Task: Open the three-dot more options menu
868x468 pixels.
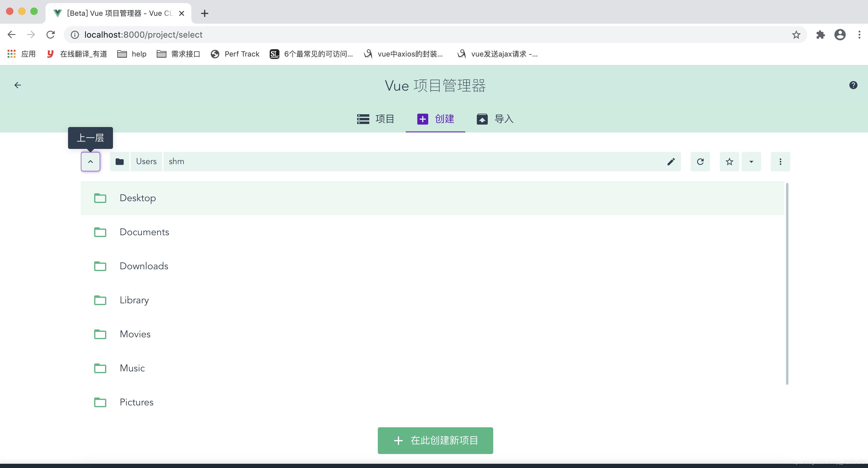Action: (x=780, y=161)
